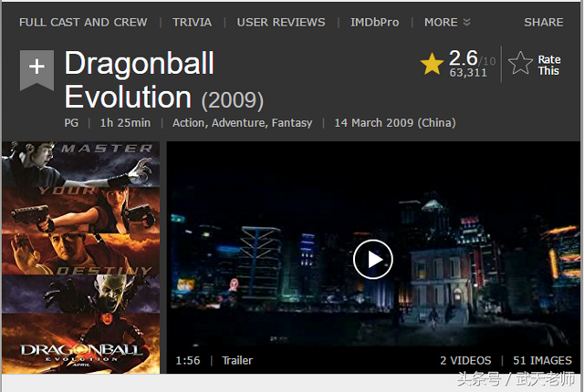Screen dimensions: 584x392
Task: Click the 63,311 ratings count
Action: pyautogui.click(x=468, y=73)
